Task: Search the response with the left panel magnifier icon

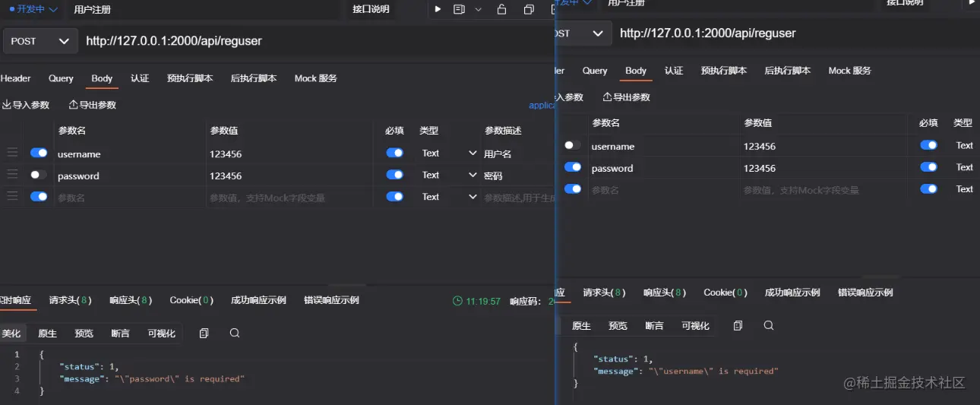Action: [x=235, y=334]
